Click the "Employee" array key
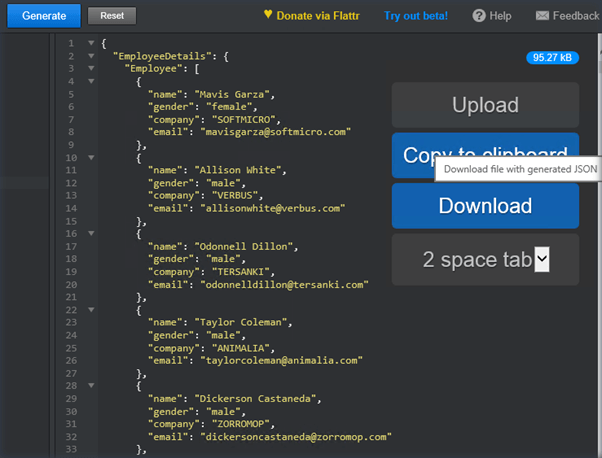602x458 pixels. click(x=153, y=69)
